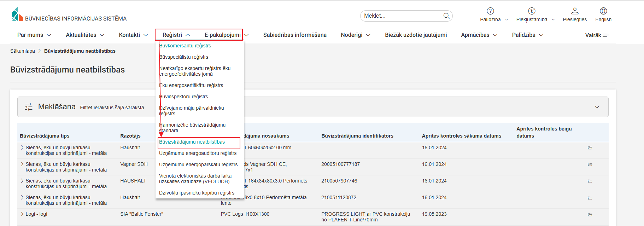Open Būvinspektoru reģistrs
Screen dimensions: 644x226
point(183,97)
